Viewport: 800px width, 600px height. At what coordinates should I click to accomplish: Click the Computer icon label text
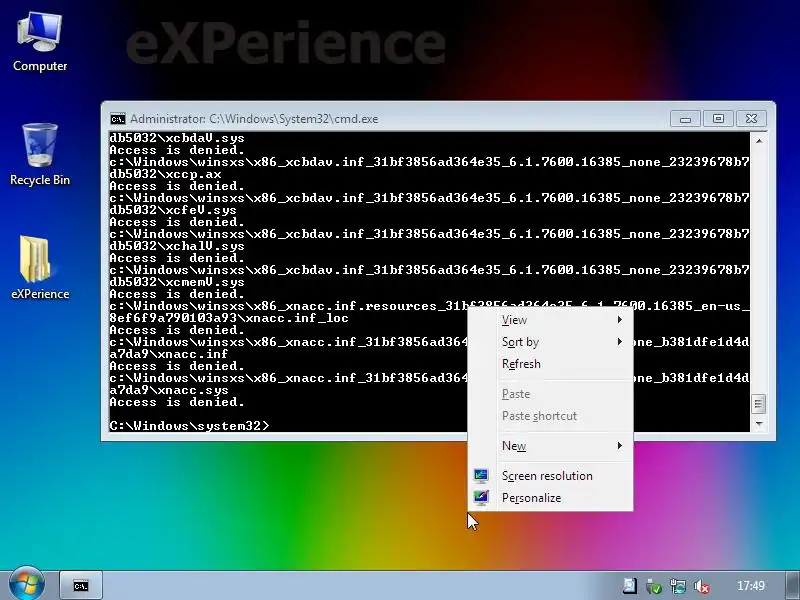pyautogui.click(x=40, y=66)
